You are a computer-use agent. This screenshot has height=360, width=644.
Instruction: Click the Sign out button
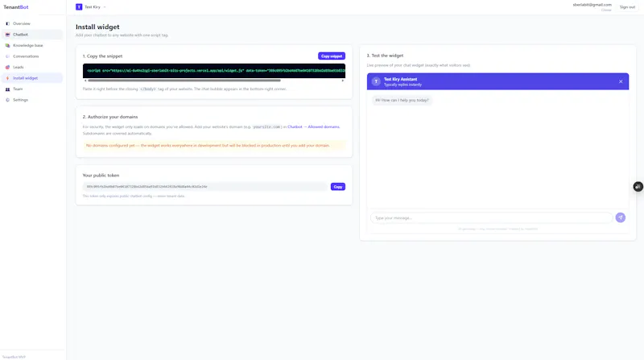627,7
